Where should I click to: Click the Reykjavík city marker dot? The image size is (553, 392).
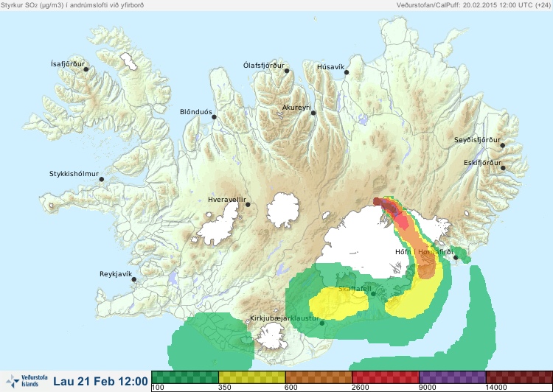[134, 279]
